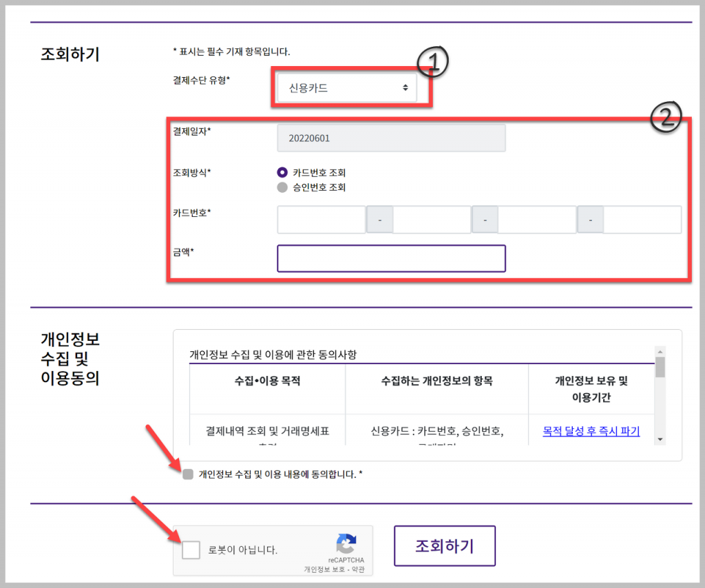This screenshot has height=588, width=705.
Task: Open the reCAPTCHA 약관 link
Action: pos(358,569)
